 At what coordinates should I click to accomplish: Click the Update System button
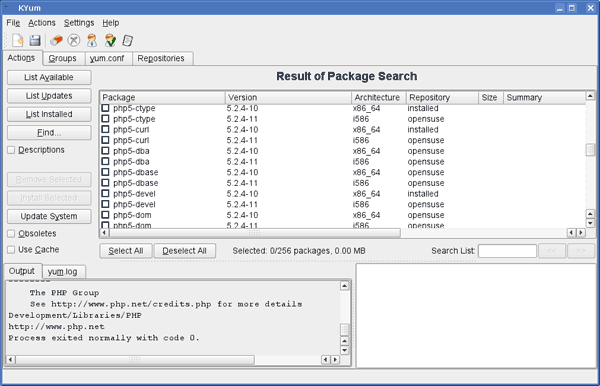[49, 216]
